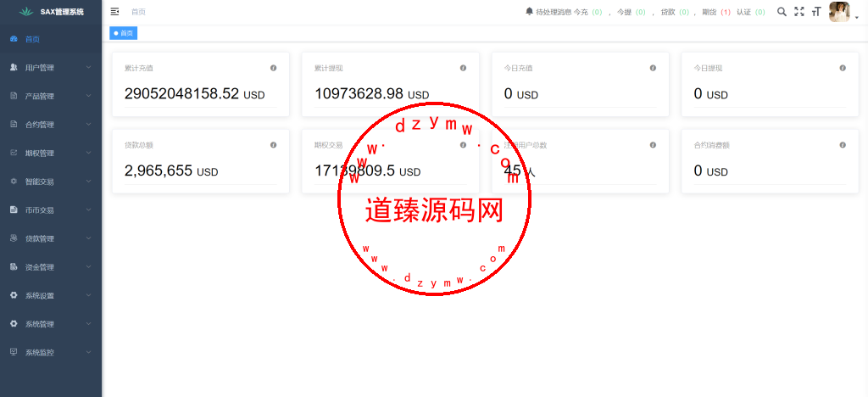Open the caret dropdown beside the avatar
The image size is (868, 397).
857,19
